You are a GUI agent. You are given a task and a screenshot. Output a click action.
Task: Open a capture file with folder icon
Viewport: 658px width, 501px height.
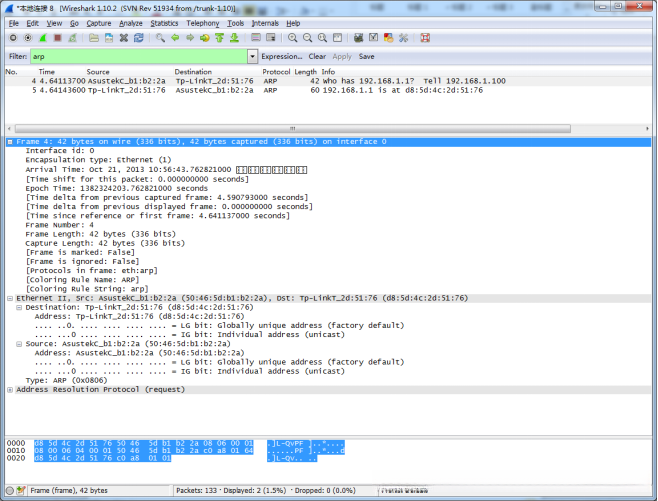click(94, 38)
